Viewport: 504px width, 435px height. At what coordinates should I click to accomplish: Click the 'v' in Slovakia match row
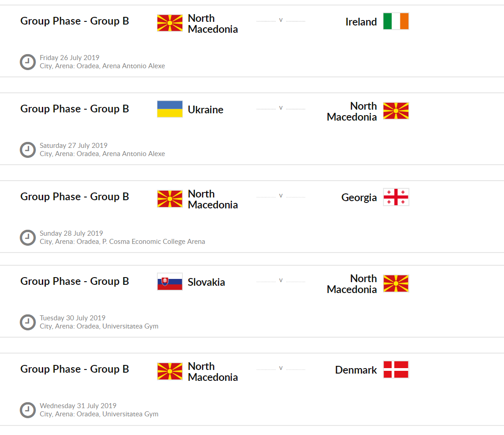click(x=281, y=280)
